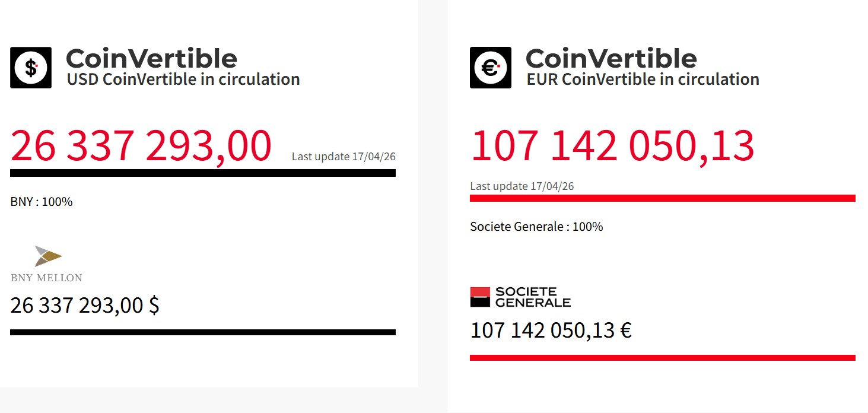Click the CoinVertible heading above the EUR subtitle
Screen dimensions: 868x413
coord(611,59)
